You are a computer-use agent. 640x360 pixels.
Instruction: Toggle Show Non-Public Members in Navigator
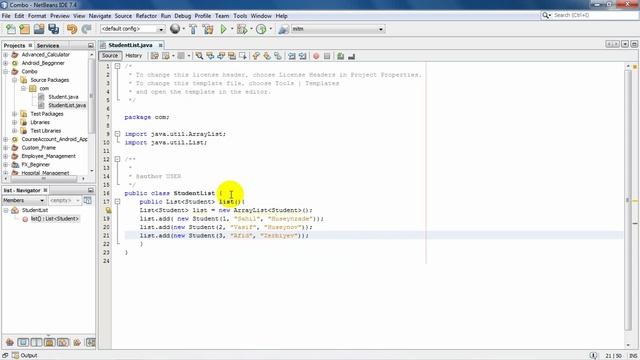pos(49,342)
